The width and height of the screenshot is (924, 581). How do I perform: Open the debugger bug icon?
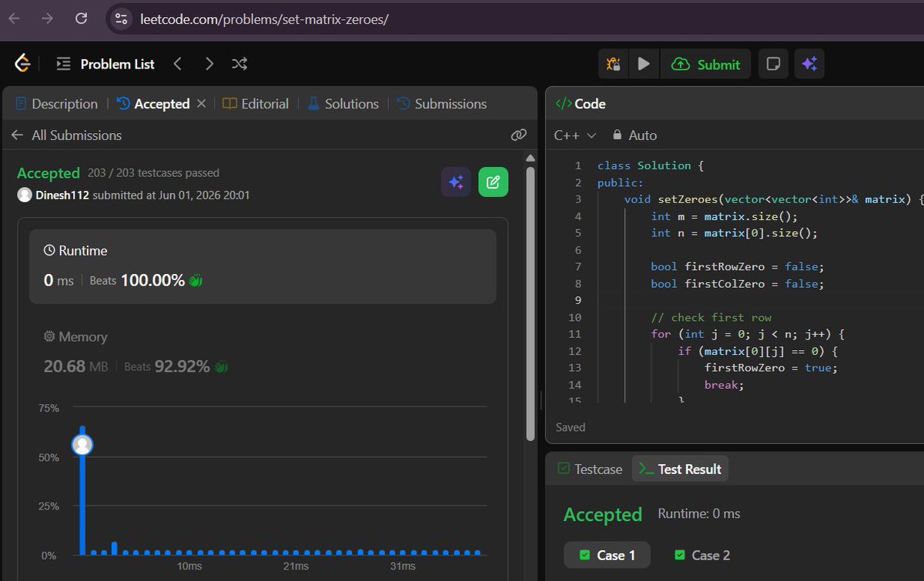(614, 65)
